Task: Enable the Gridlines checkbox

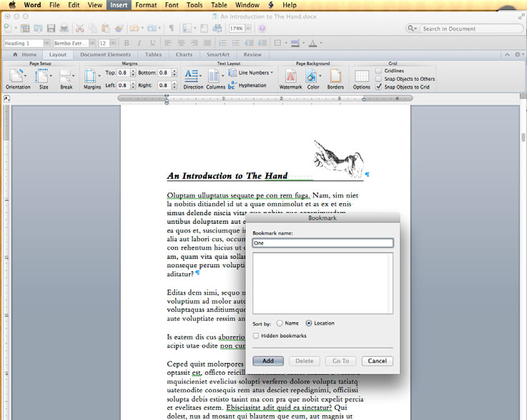Action: click(x=379, y=71)
